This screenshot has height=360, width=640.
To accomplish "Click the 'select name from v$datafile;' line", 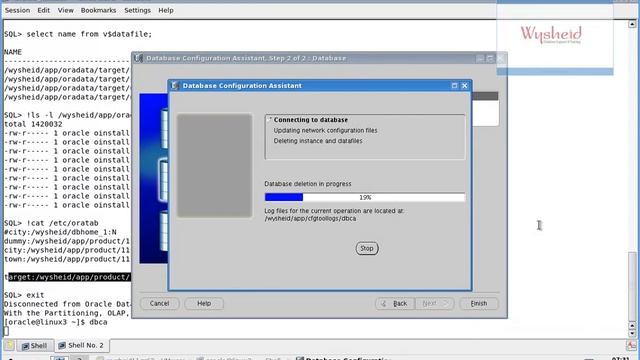I will click(78, 34).
